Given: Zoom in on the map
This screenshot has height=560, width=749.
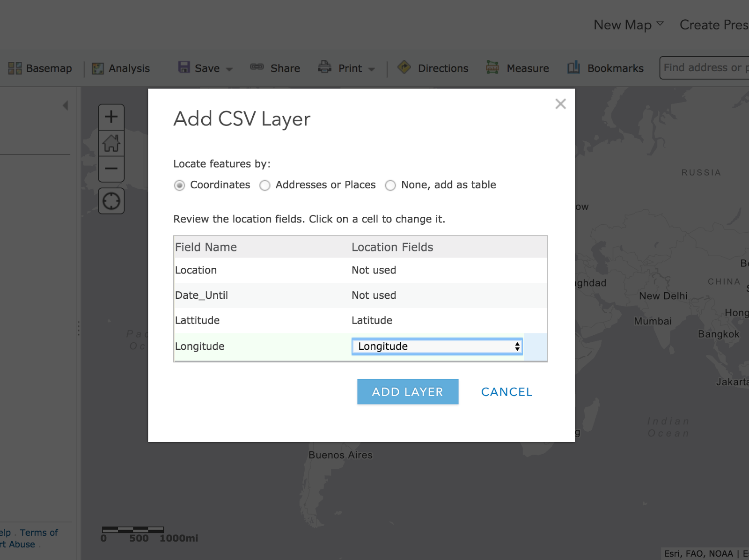Looking at the screenshot, I should coord(111,117).
